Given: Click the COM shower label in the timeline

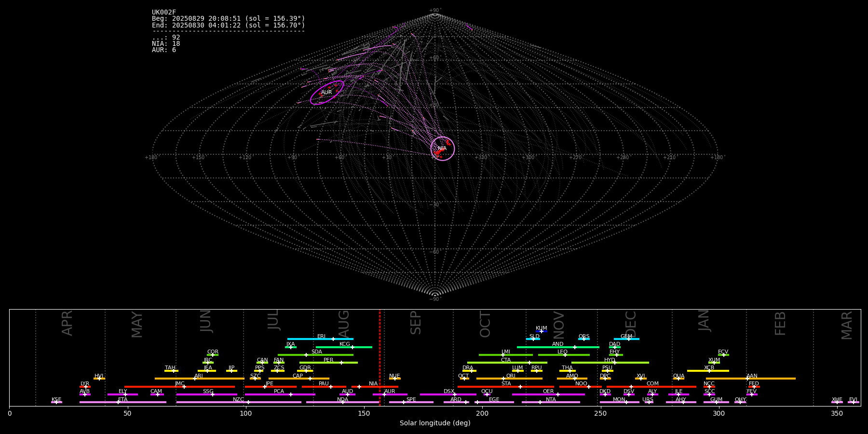Looking at the screenshot, I should [x=653, y=384].
